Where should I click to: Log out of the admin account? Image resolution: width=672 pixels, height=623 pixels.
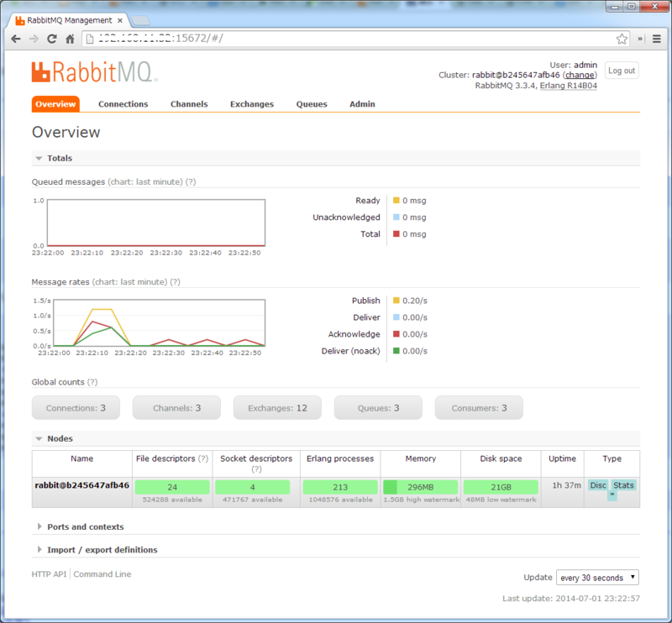pos(622,71)
